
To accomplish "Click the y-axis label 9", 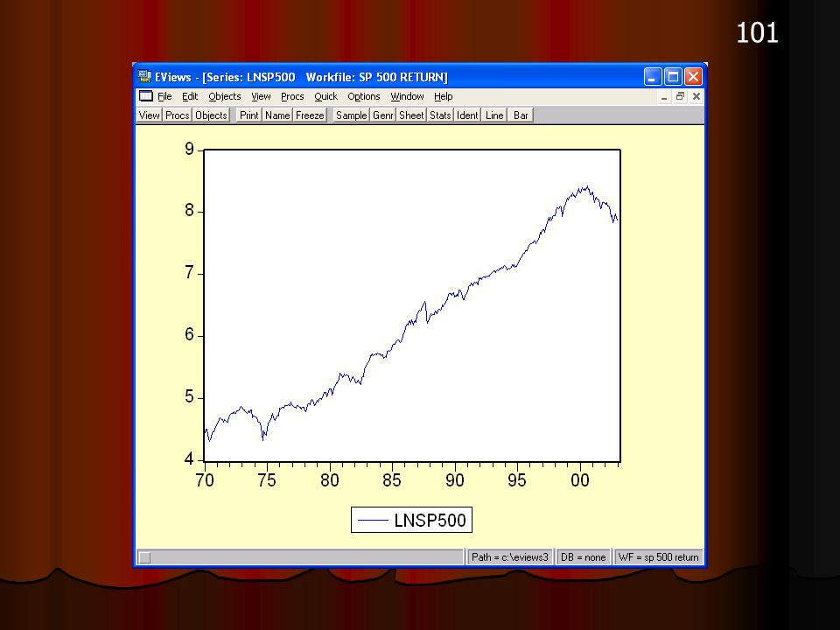I will pos(189,149).
